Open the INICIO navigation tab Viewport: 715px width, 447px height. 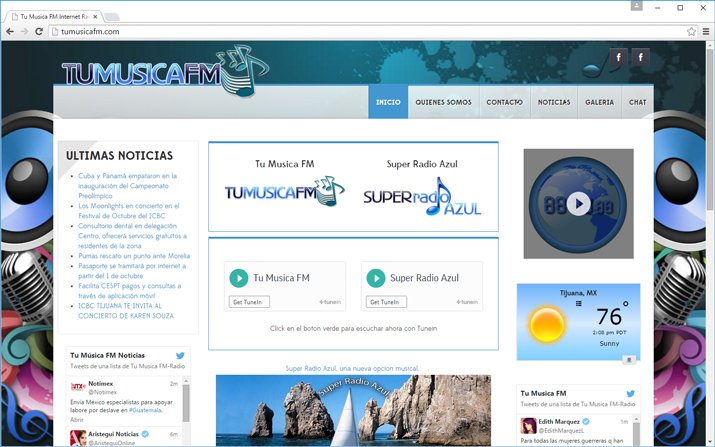click(388, 102)
